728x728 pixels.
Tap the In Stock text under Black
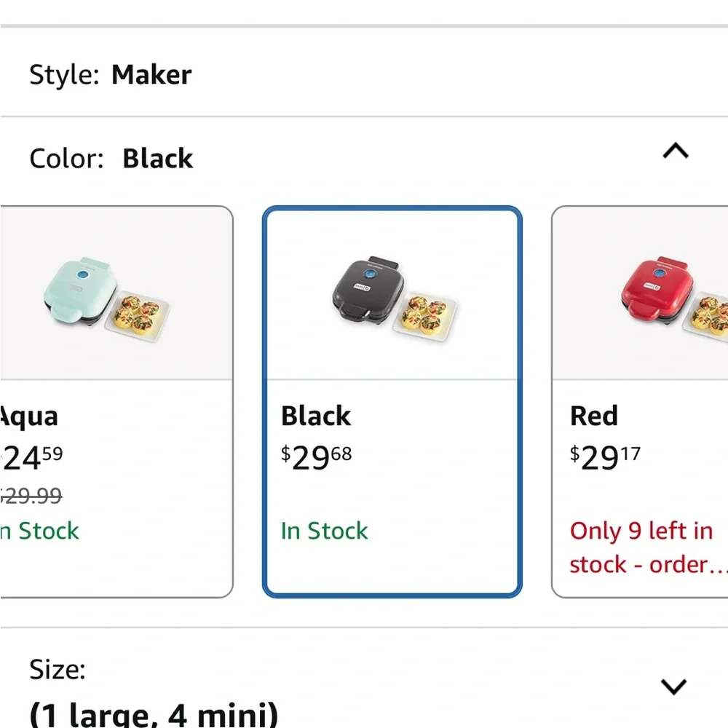pyautogui.click(x=325, y=531)
